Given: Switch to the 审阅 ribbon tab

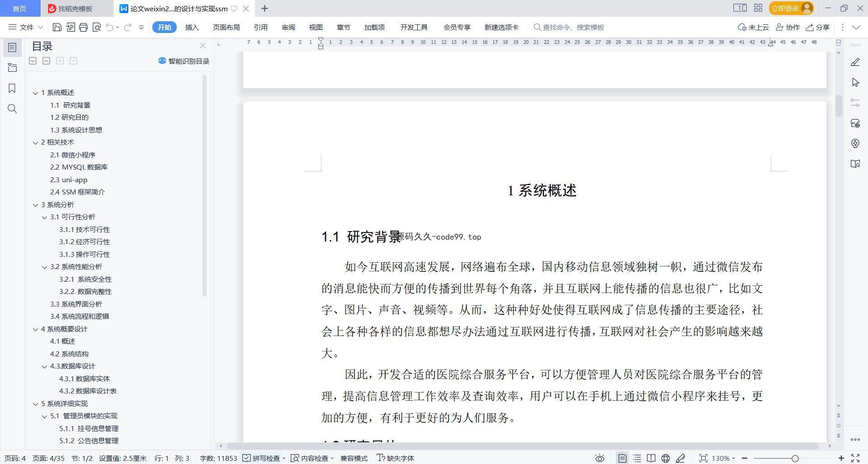Looking at the screenshot, I should pos(288,27).
